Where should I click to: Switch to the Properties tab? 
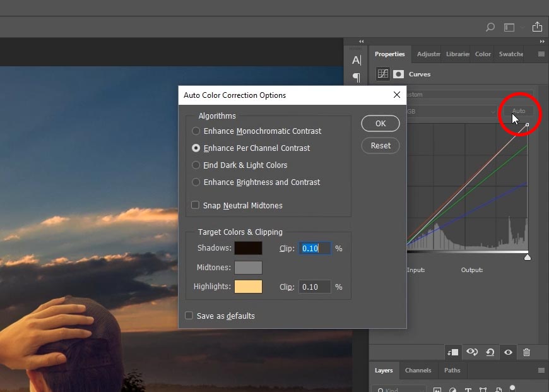pos(390,54)
